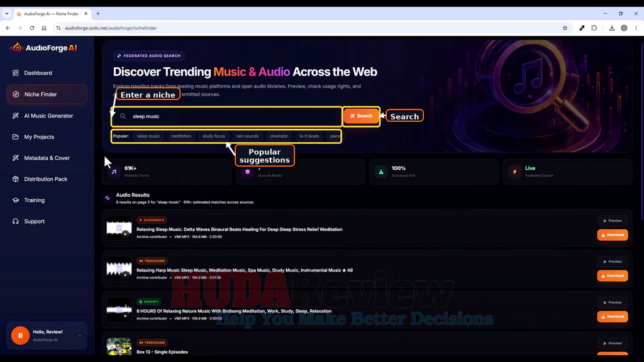Click the Dashboard grid icon

[x=16, y=73]
